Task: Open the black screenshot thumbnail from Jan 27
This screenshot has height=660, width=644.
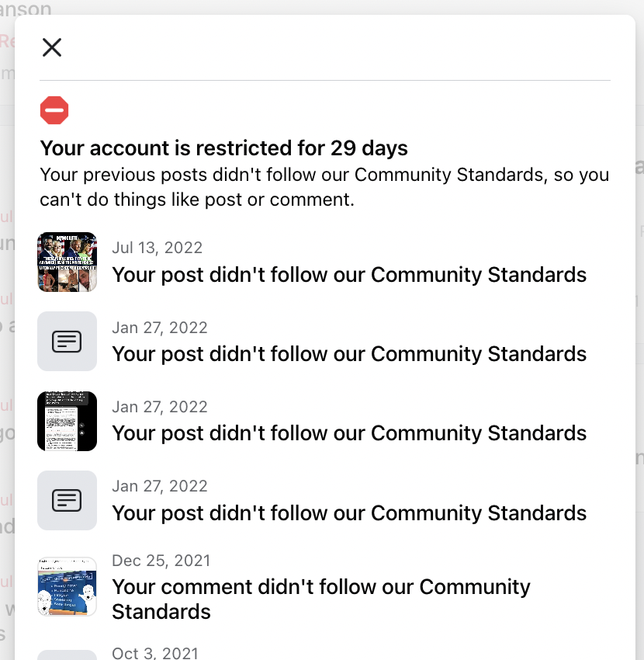Action: 68,421
